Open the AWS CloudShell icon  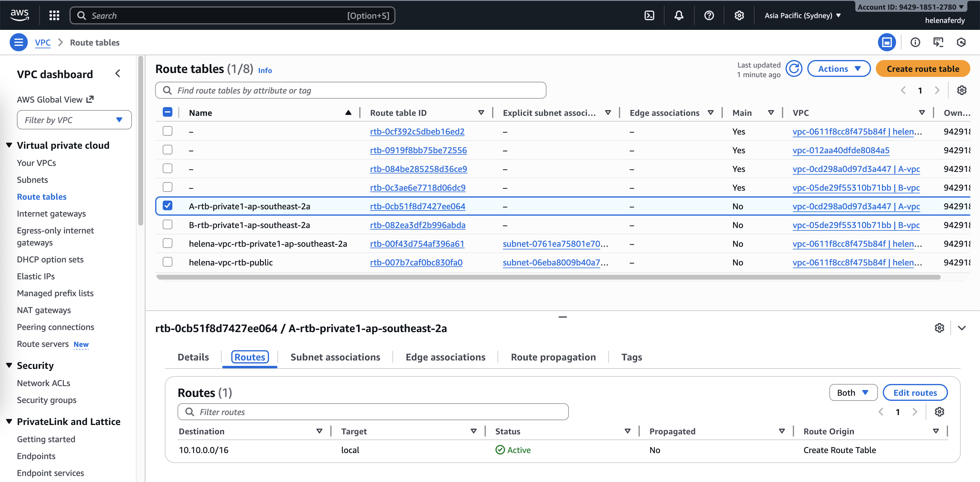pos(649,16)
